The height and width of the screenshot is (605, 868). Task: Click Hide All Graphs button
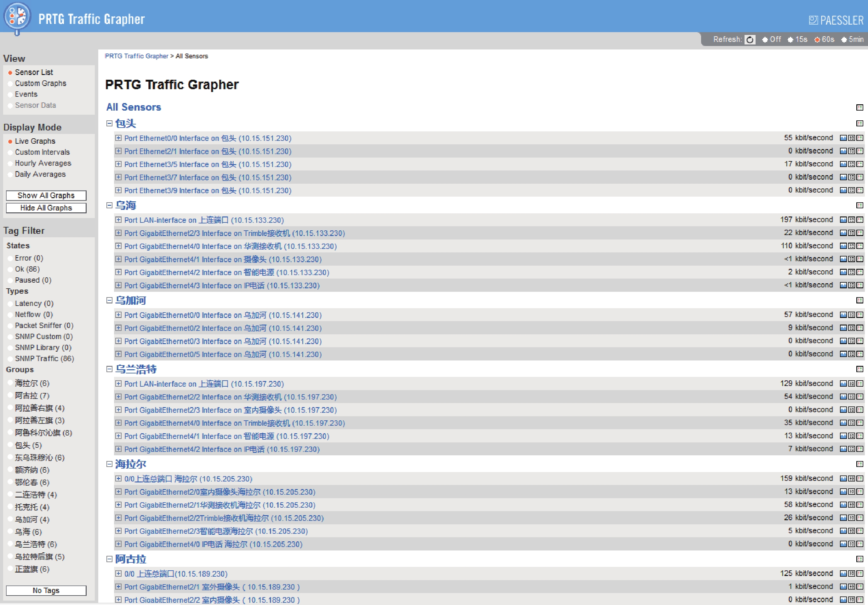pyautogui.click(x=46, y=208)
